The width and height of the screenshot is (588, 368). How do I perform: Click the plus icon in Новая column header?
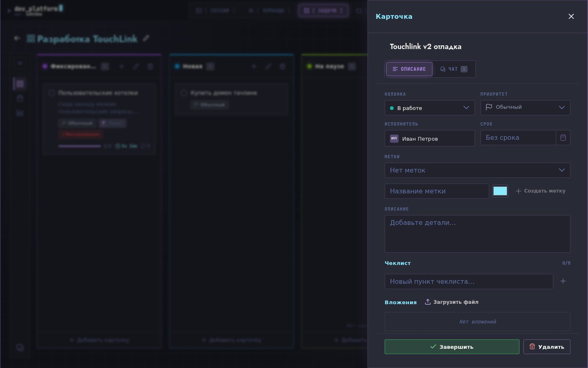point(254,66)
